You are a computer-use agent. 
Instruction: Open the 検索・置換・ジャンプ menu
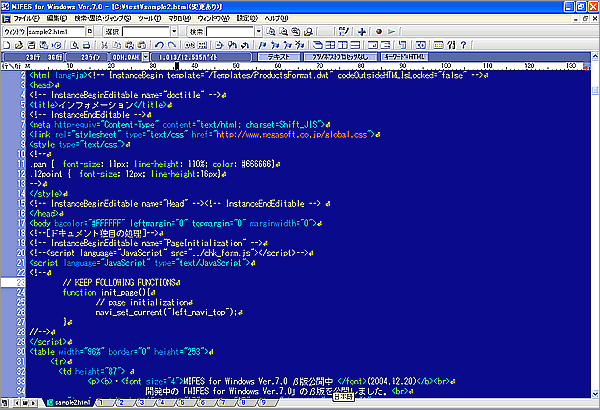tap(103, 18)
